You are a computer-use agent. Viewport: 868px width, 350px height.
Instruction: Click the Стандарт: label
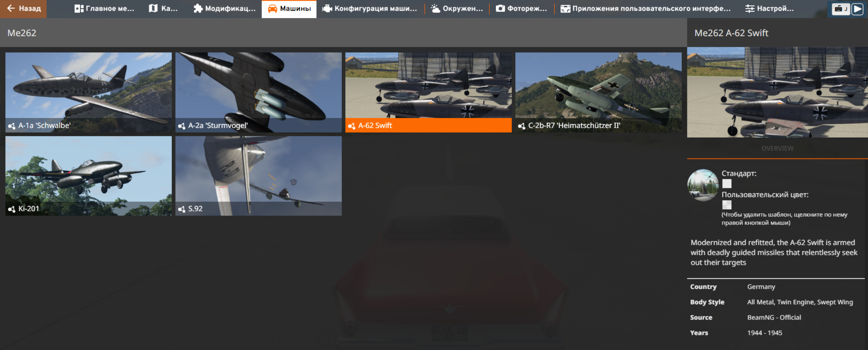coord(739,173)
